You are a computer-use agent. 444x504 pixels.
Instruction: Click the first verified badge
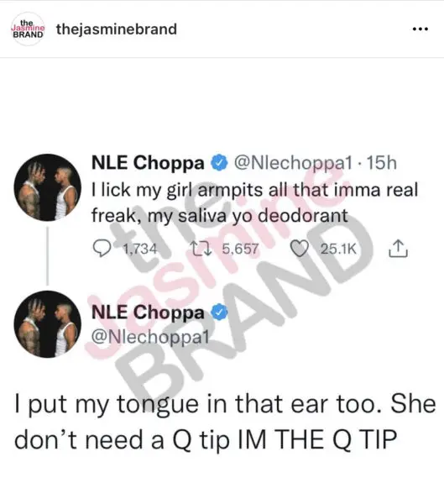click(219, 162)
